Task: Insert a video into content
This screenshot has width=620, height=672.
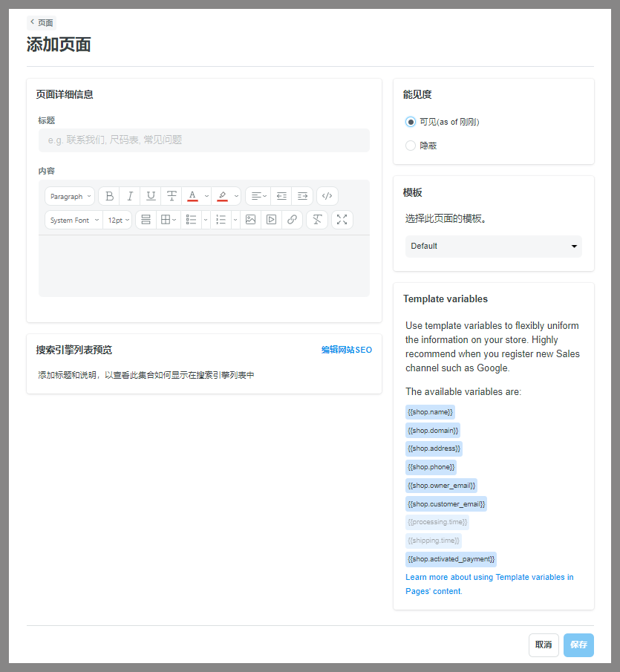Action: coord(271,220)
